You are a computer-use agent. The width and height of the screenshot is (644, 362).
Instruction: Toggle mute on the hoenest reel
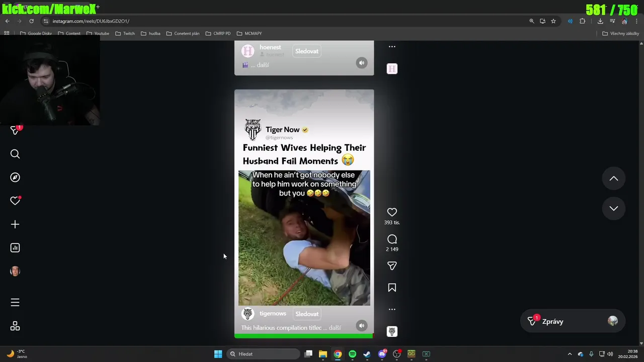[361, 63]
